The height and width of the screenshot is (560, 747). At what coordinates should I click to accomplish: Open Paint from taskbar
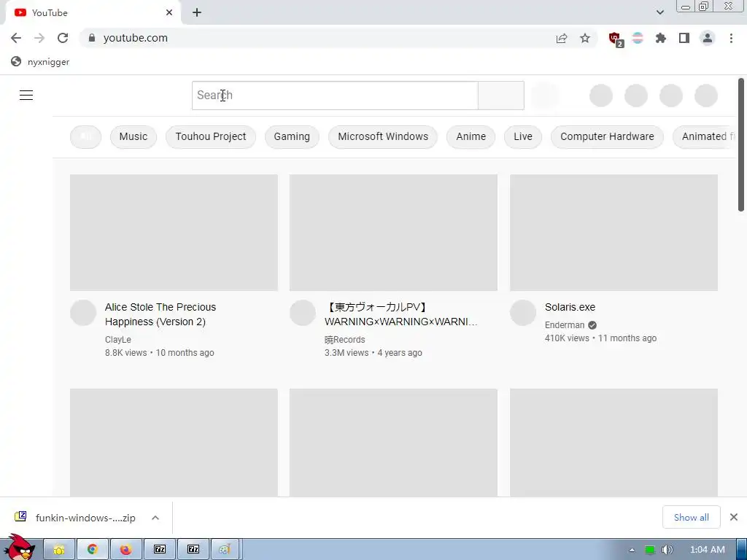pyautogui.click(x=225, y=550)
